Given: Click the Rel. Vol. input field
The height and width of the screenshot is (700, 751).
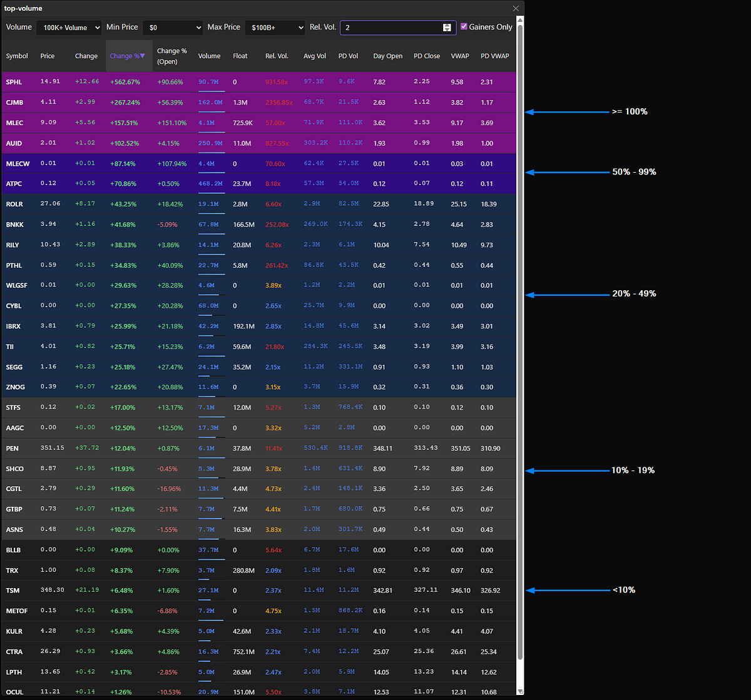Looking at the screenshot, I should tap(388, 28).
